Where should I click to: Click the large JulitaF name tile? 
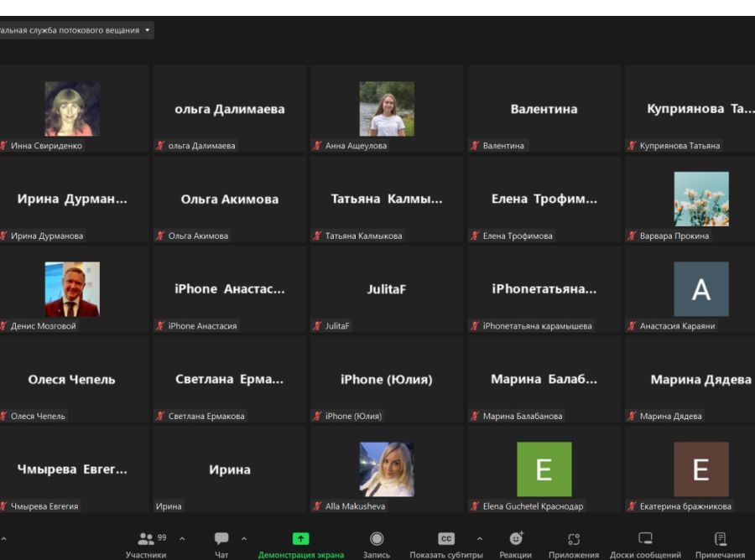(x=387, y=289)
